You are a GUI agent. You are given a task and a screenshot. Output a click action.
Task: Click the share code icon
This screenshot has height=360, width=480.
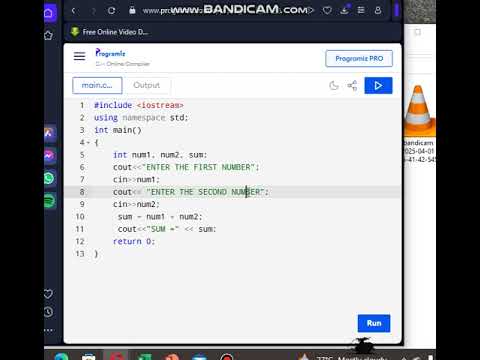click(x=352, y=86)
